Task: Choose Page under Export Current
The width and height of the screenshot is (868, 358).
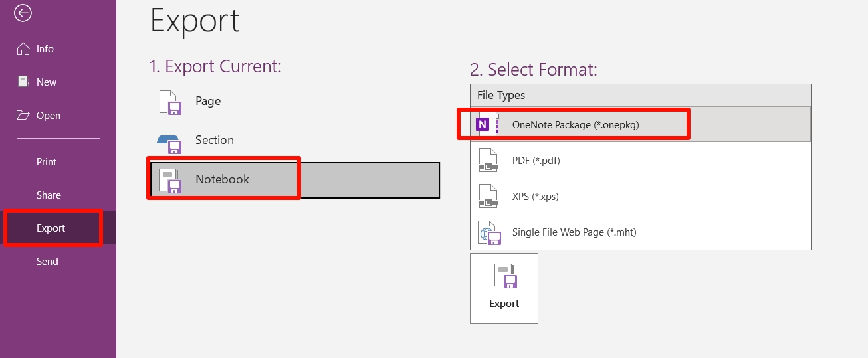Action: pyautogui.click(x=294, y=102)
